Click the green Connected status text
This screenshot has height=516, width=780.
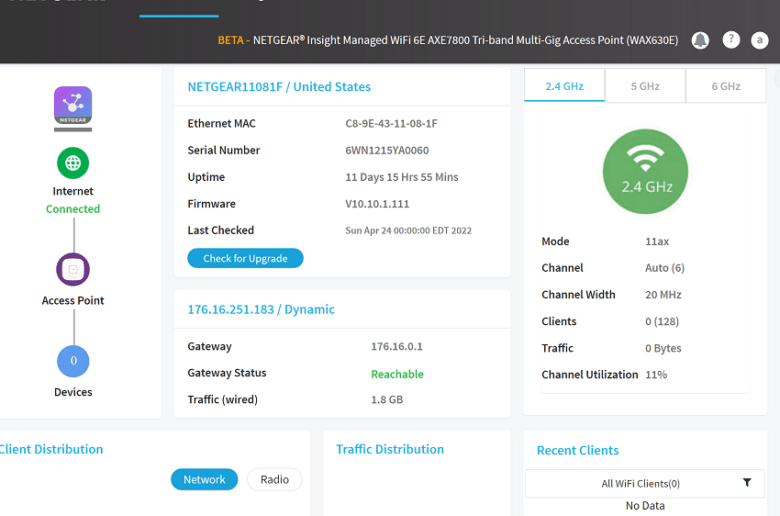pos(73,209)
